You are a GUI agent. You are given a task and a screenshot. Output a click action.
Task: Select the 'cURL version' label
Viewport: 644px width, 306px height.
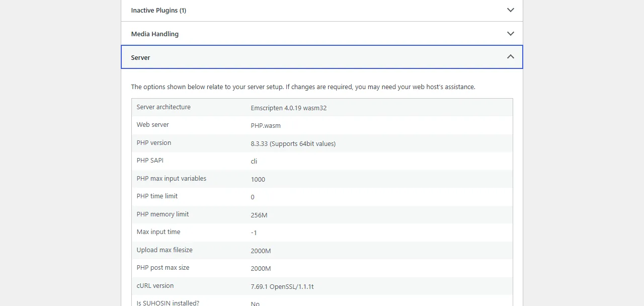point(155,286)
